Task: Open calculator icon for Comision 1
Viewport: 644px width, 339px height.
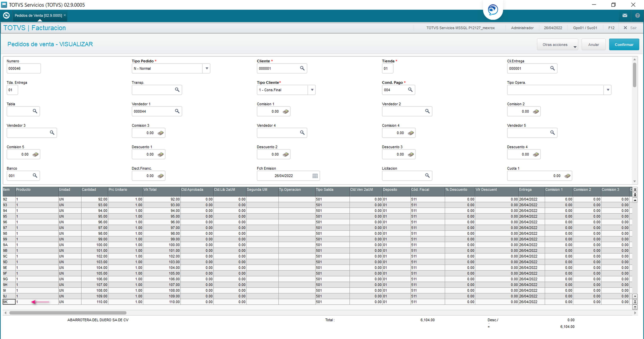Action: 286,111
